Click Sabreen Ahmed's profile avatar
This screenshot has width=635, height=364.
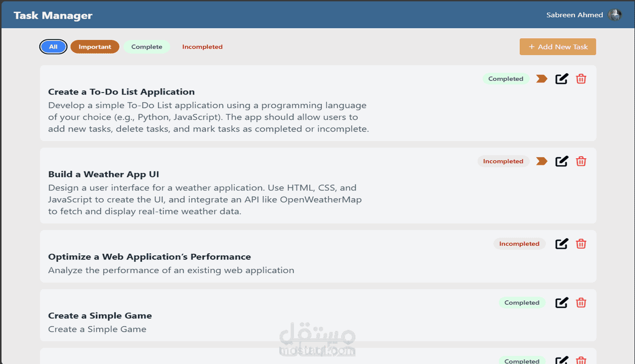click(x=615, y=15)
